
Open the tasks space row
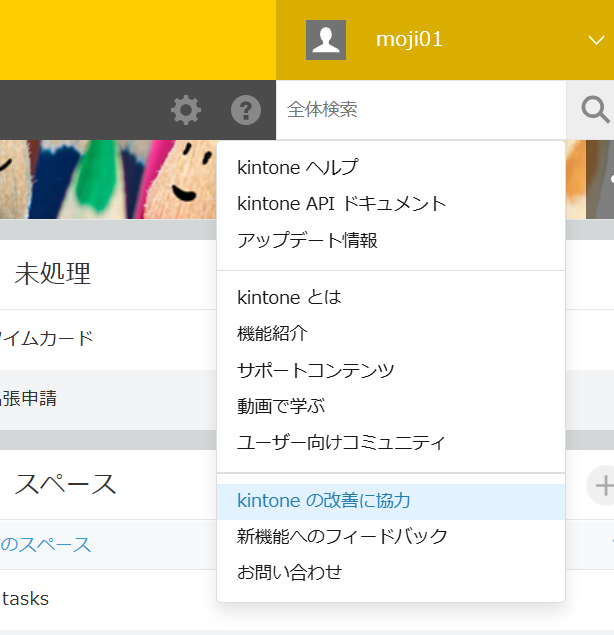point(108,599)
